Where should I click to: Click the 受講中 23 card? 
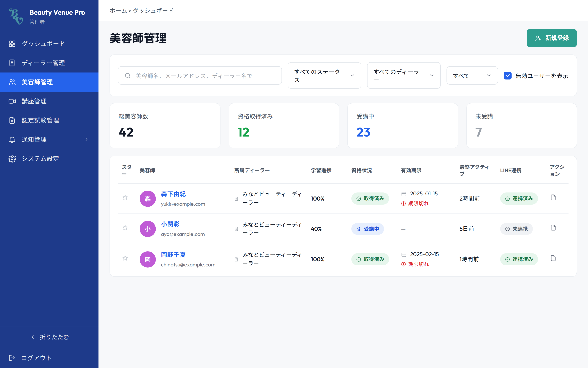coord(403,126)
